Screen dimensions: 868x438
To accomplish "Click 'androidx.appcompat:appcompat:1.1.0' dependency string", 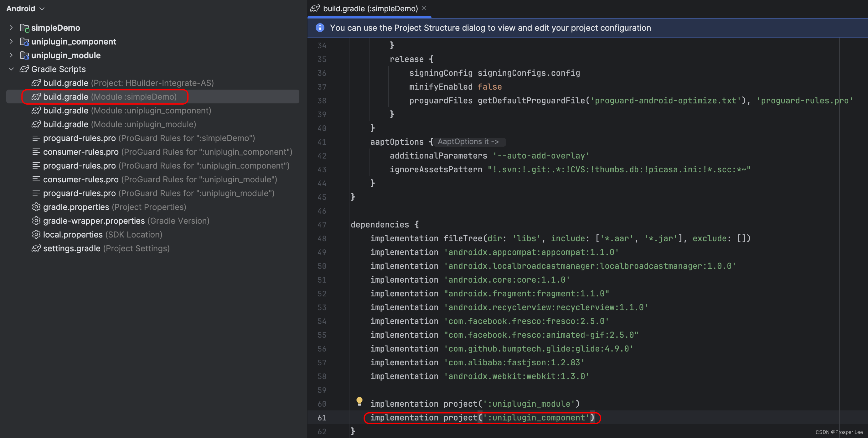I will click(531, 252).
